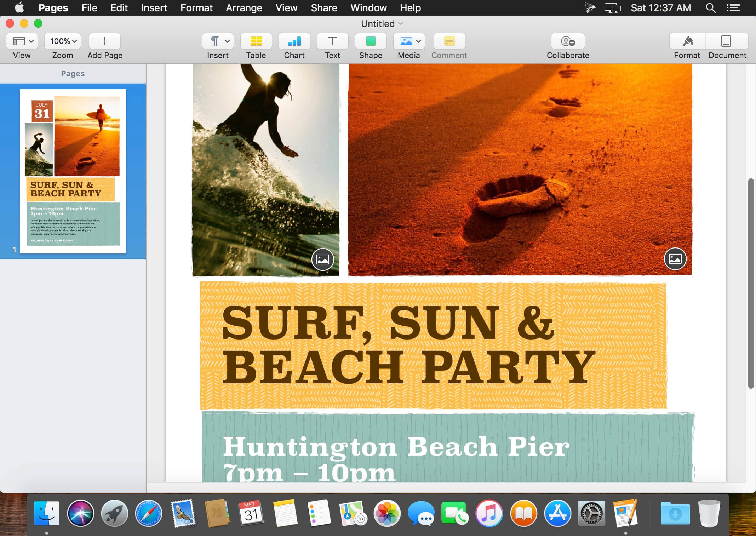756x536 pixels.
Task: Add a Text box from the toolbar
Action: [333, 41]
